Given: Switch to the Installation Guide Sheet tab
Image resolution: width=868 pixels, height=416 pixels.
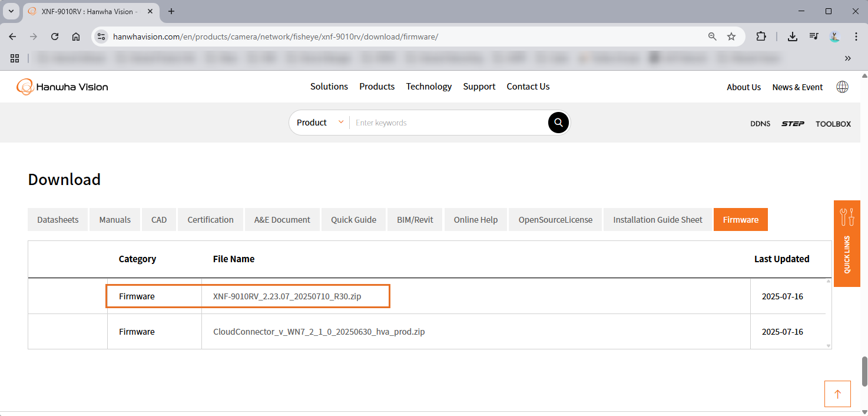Looking at the screenshot, I should point(658,219).
